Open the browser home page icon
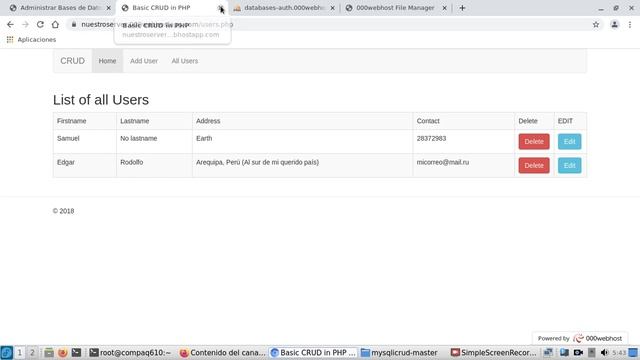 (x=55, y=24)
